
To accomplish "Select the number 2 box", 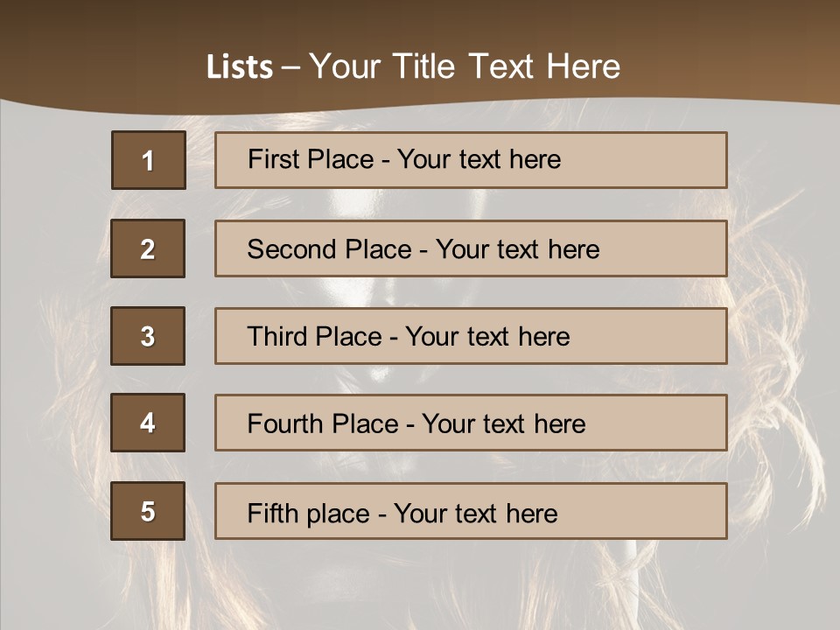I will click(x=148, y=248).
